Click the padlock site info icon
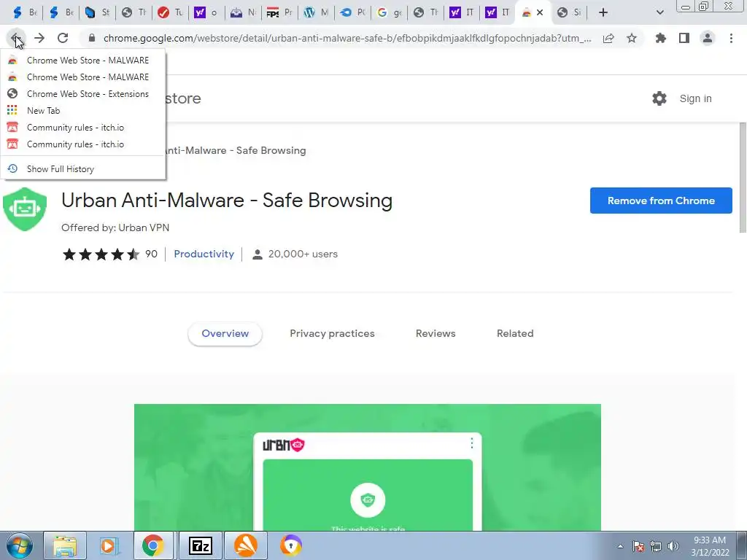This screenshot has height=560, width=747. (92, 38)
